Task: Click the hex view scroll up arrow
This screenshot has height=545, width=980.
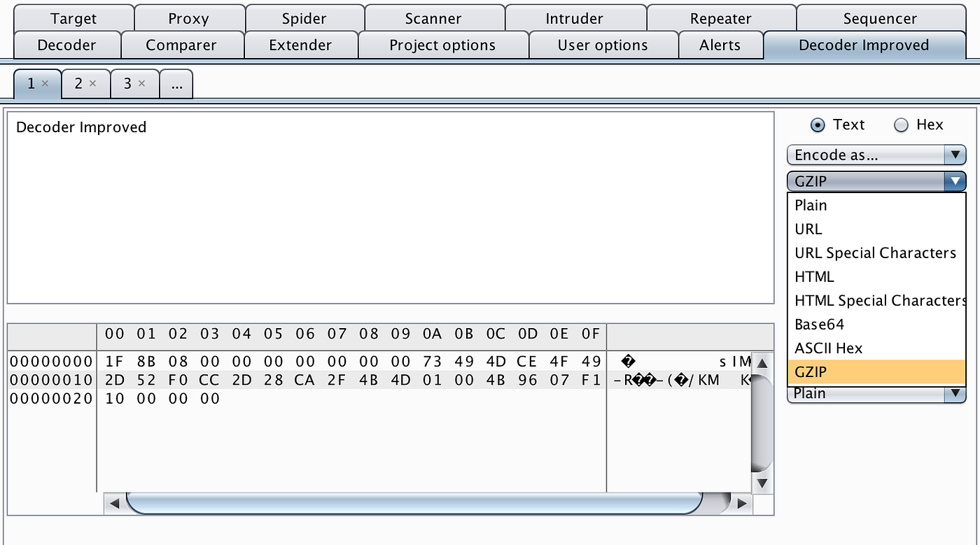Action: (762, 364)
